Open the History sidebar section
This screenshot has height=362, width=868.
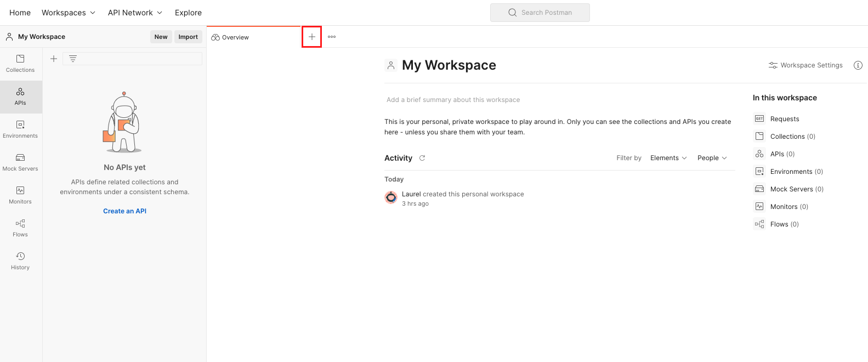pyautogui.click(x=20, y=261)
